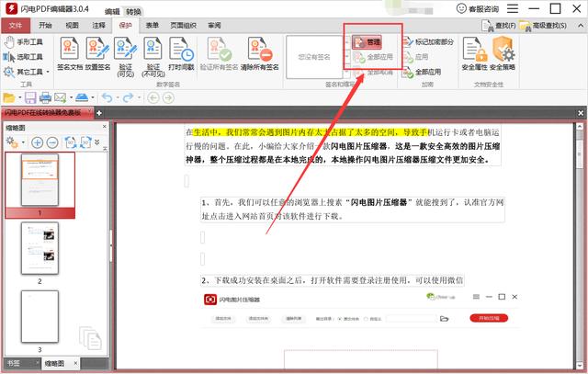Select page 2 thumbnail
The width and height of the screenshot is (588, 374).
click(40, 248)
